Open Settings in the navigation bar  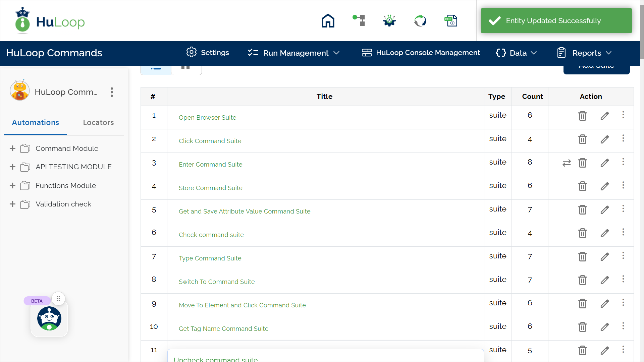point(208,53)
